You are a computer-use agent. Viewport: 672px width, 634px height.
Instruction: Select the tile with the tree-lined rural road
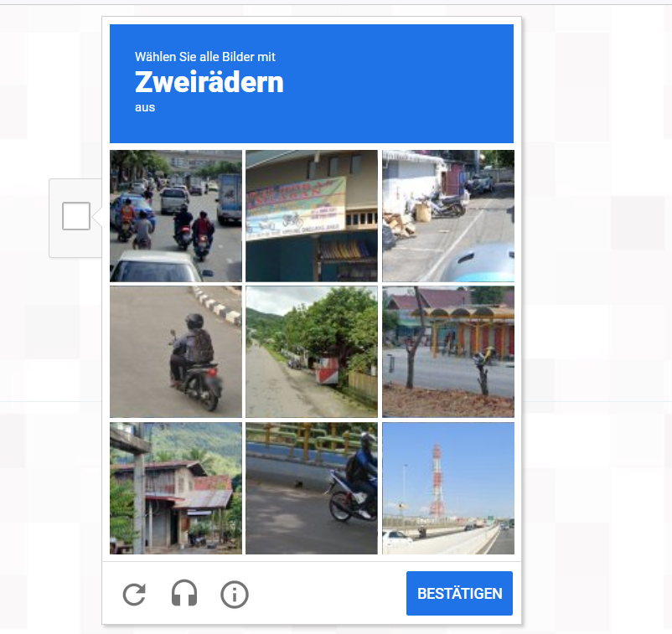[312, 352]
